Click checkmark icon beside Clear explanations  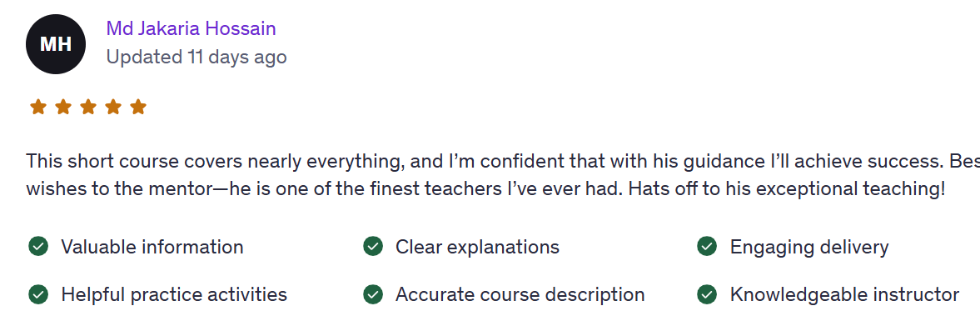373,247
